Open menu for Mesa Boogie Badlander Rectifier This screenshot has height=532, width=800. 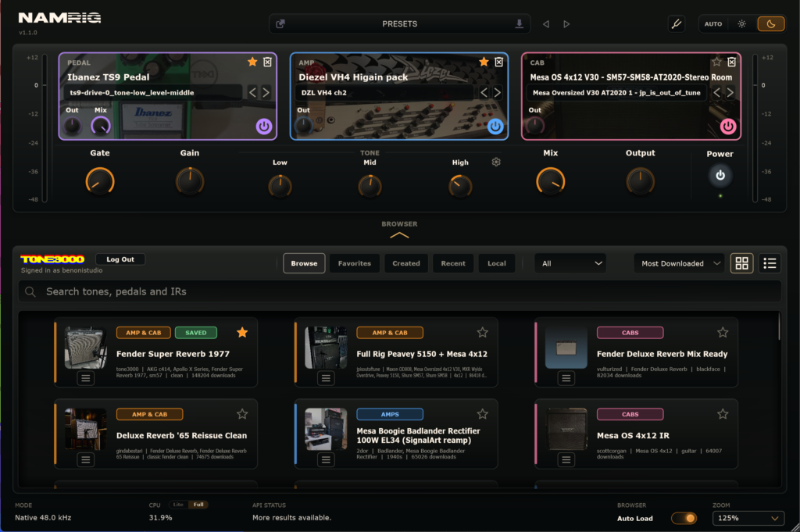click(x=326, y=459)
